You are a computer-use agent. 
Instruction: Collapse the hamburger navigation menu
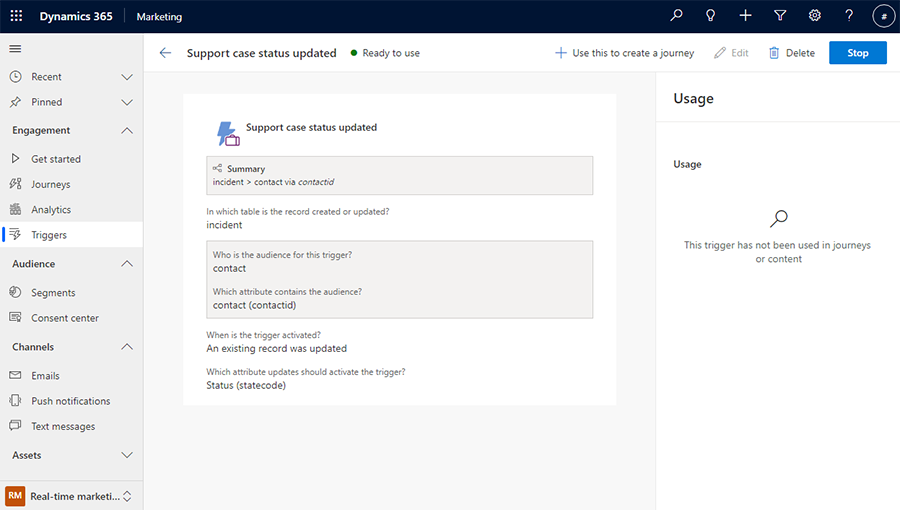point(15,49)
